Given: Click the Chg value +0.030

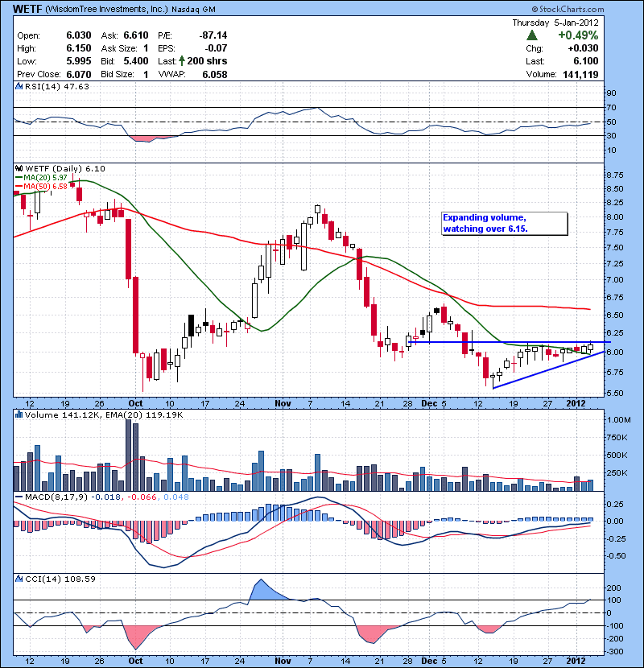Looking at the screenshot, I should point(583,48).
